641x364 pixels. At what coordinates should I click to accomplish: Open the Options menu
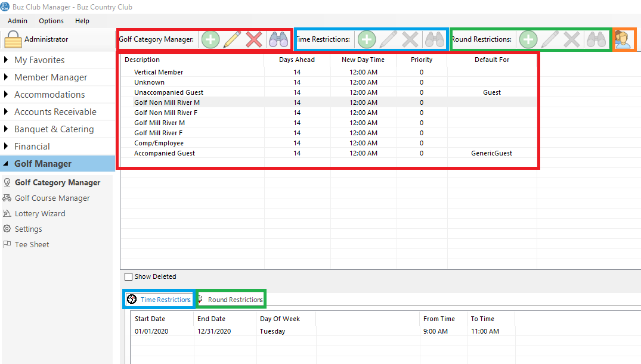click(51, 21)
